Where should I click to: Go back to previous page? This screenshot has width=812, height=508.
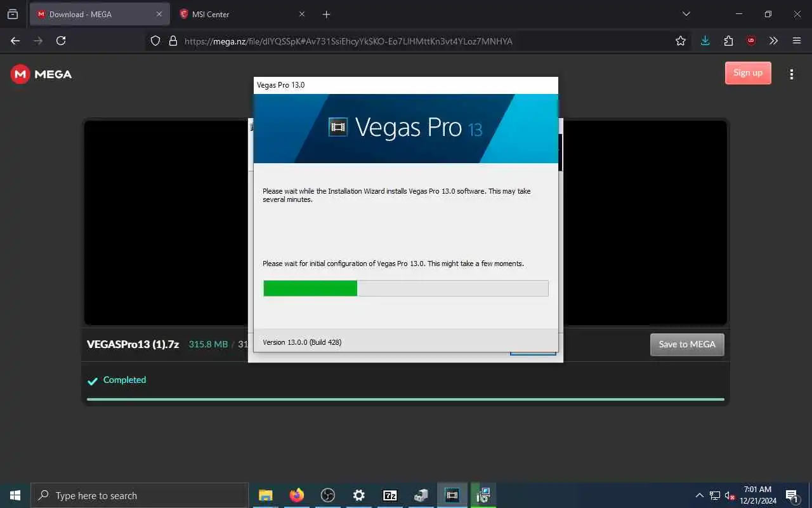click(x=15, y=41)
